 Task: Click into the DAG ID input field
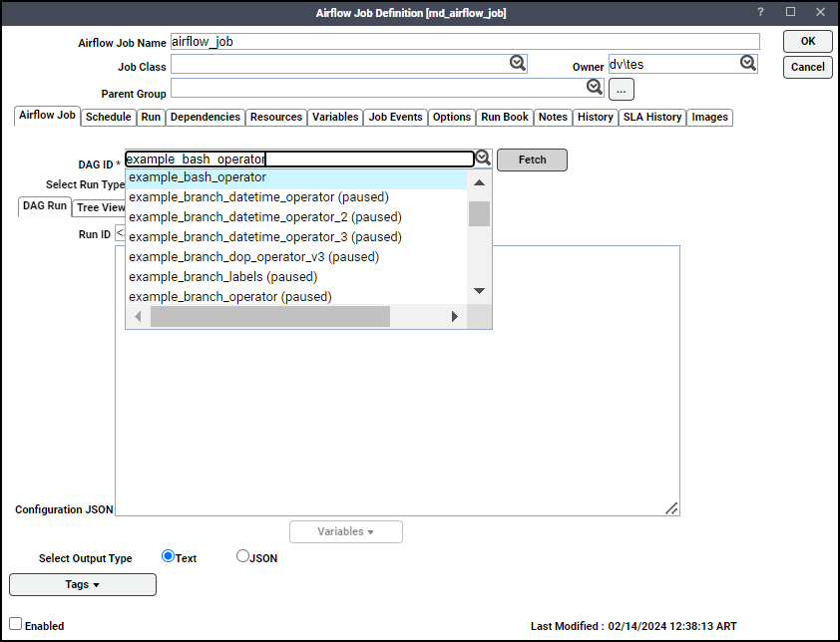click(x=299, y=160)
